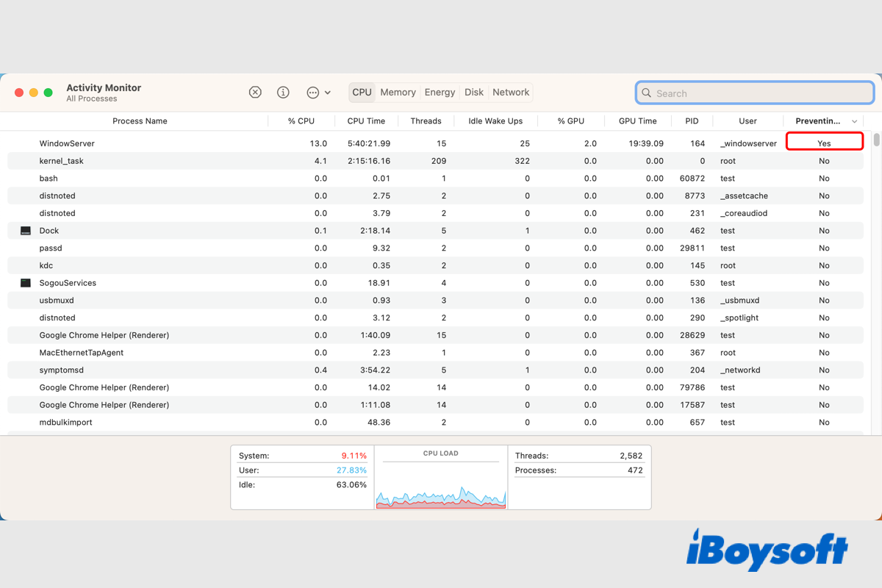The height and width of the screenshot is (588, 882).
Task: Toggle sort arrow on Preventing Sleep column
Action: (854, 121)
